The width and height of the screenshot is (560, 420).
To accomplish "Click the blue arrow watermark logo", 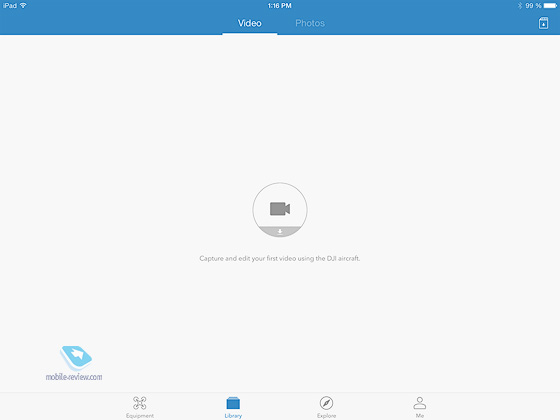I will 76,358.
